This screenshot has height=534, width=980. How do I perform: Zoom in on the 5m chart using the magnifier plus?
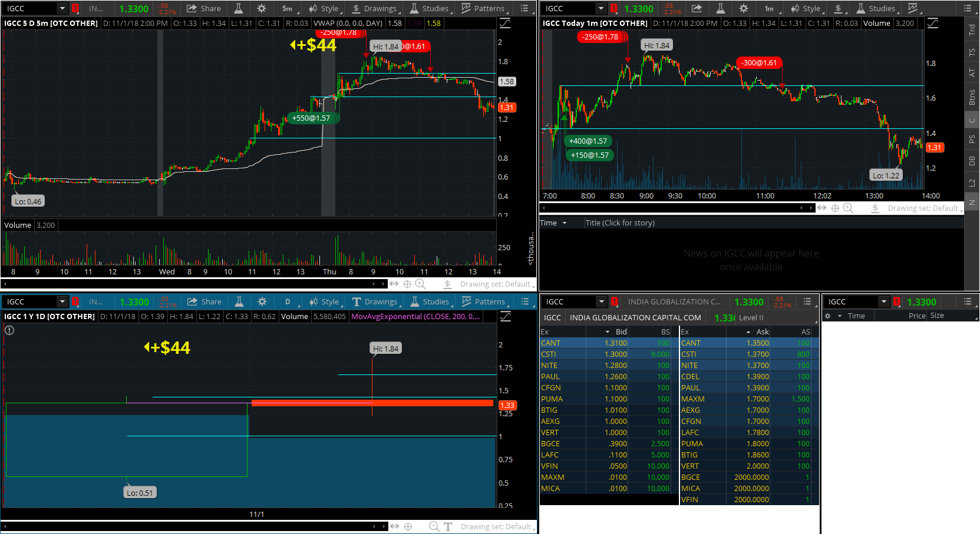tap(420, 284)
